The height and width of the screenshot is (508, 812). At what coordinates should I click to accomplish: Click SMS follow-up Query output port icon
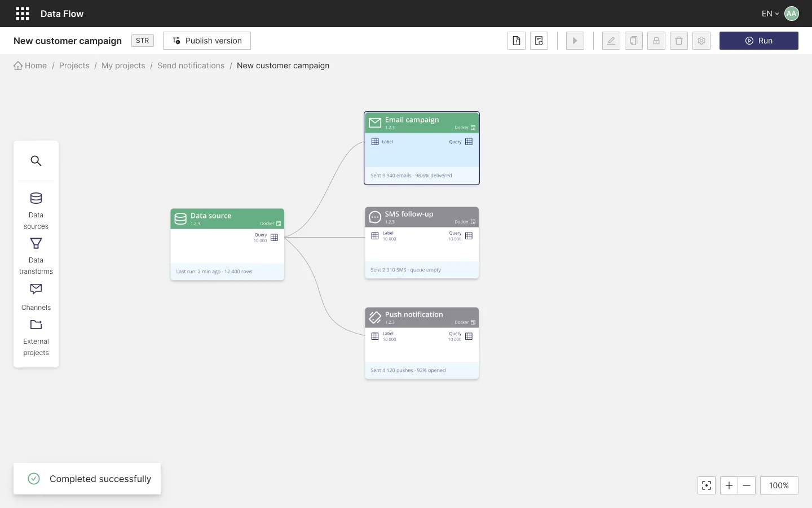(x=469, y=236)
